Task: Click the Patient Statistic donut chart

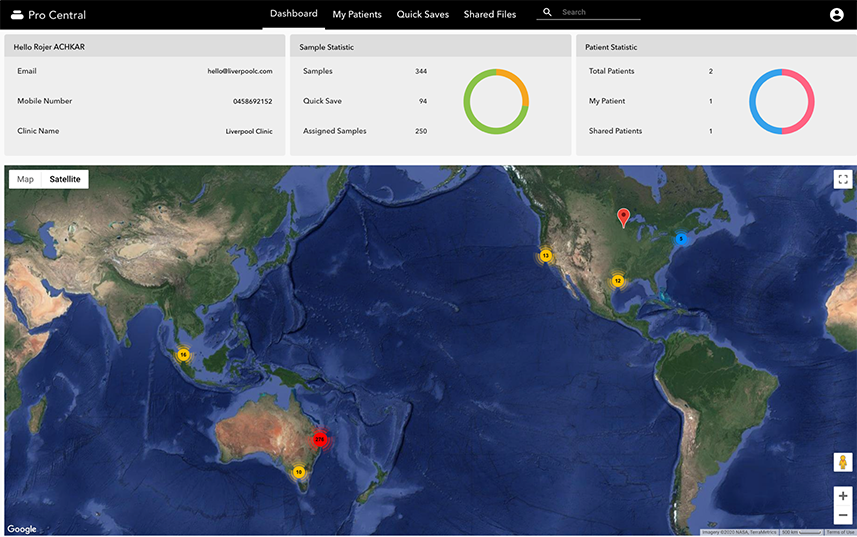Action: 782,101
